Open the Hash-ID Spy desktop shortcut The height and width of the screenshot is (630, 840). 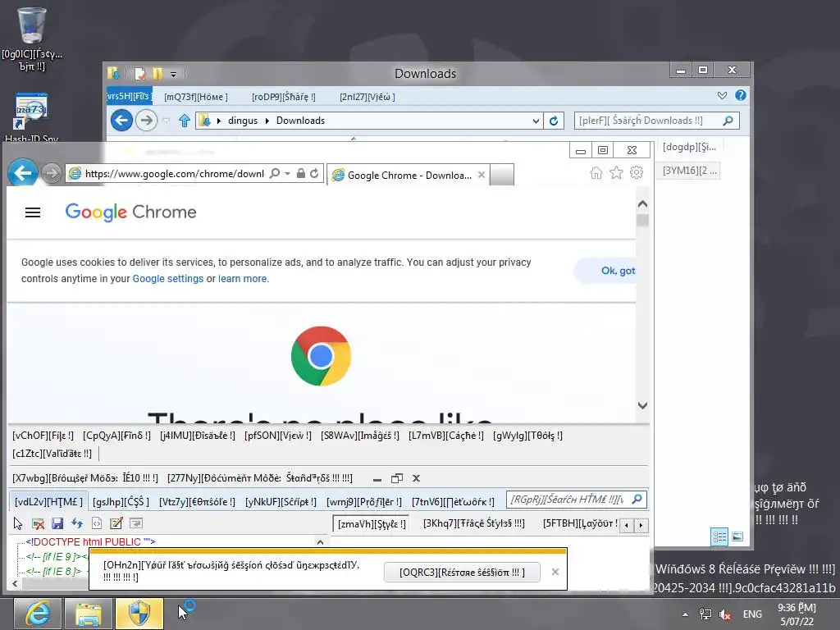coord(32,118)
